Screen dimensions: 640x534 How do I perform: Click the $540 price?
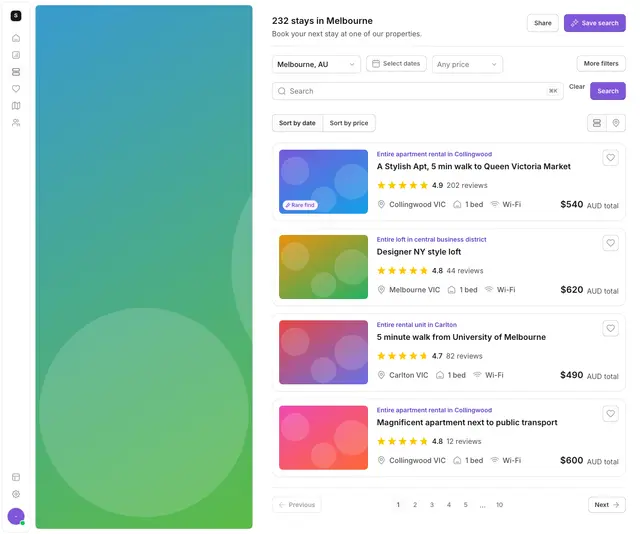[x=571, y=205]
